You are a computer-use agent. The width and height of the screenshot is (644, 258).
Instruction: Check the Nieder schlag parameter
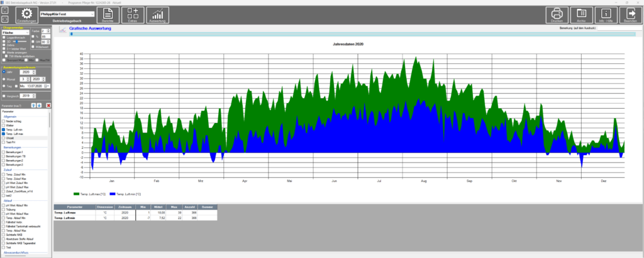(4, 121)
